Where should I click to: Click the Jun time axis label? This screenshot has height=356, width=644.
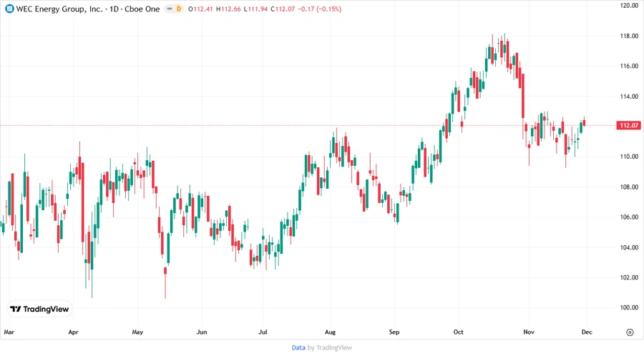point(202,332)
